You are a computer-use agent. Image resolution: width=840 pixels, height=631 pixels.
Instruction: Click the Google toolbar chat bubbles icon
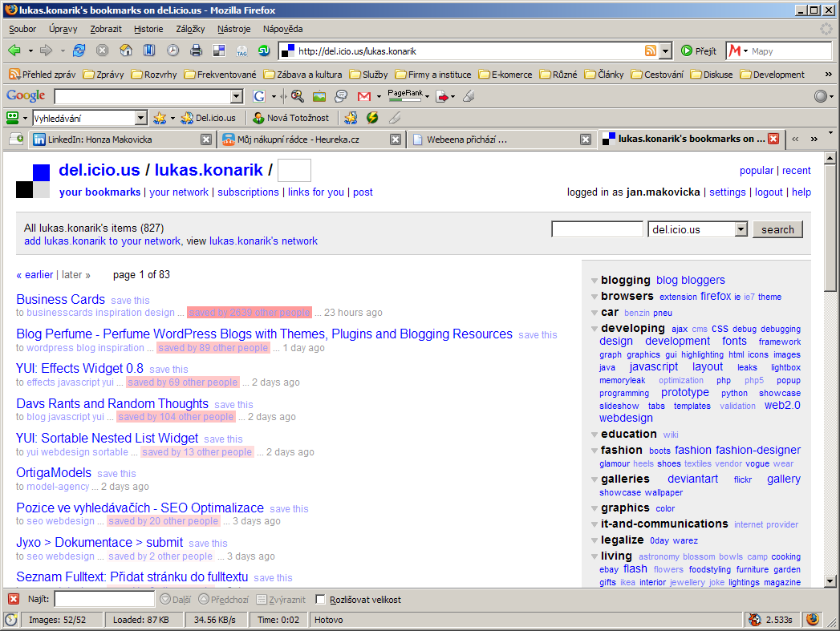pyautogui.click(x=341, y=96)
